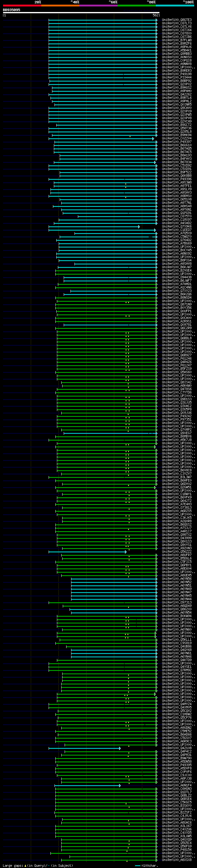The image size is (197, 868).
Task: Select the query ID BB935095
Action: (11, 10)
